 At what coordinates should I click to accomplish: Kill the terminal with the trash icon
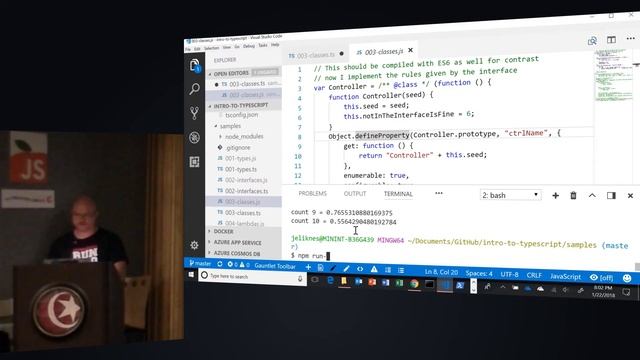coord(573,196)
